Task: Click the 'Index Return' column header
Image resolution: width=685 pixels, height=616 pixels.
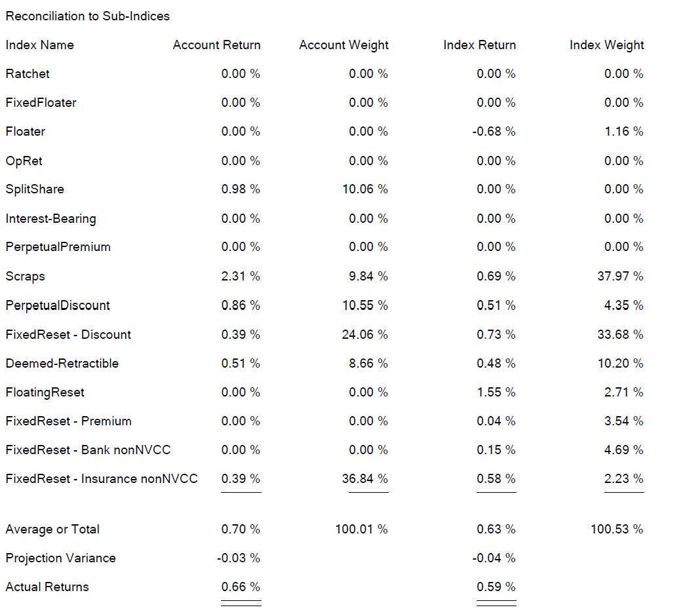Action: point(479,45)
